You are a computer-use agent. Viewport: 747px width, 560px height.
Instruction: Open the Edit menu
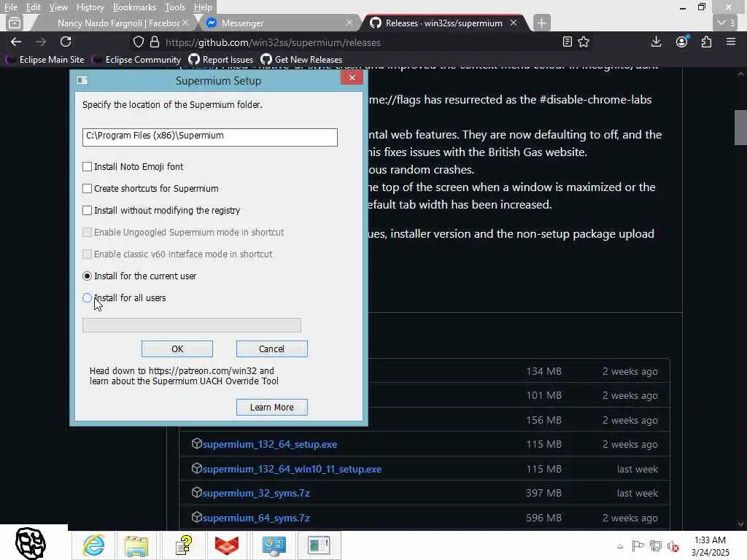point(33,7)
